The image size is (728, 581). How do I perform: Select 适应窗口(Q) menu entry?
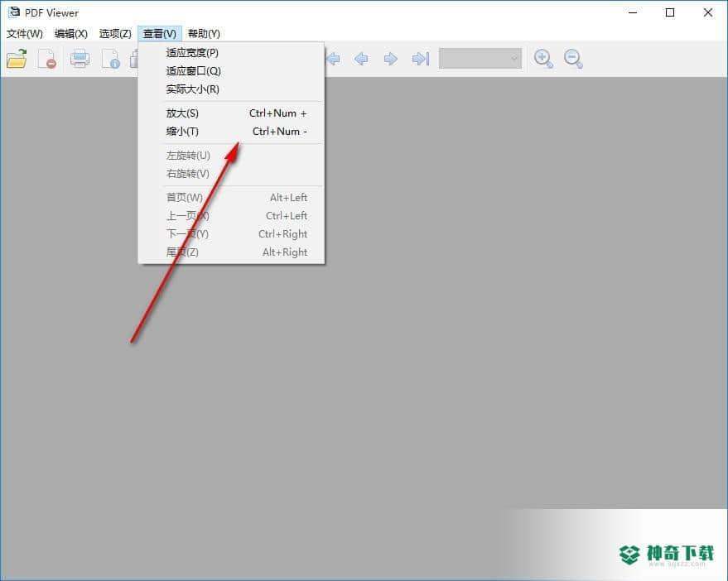tap(231, 71)
